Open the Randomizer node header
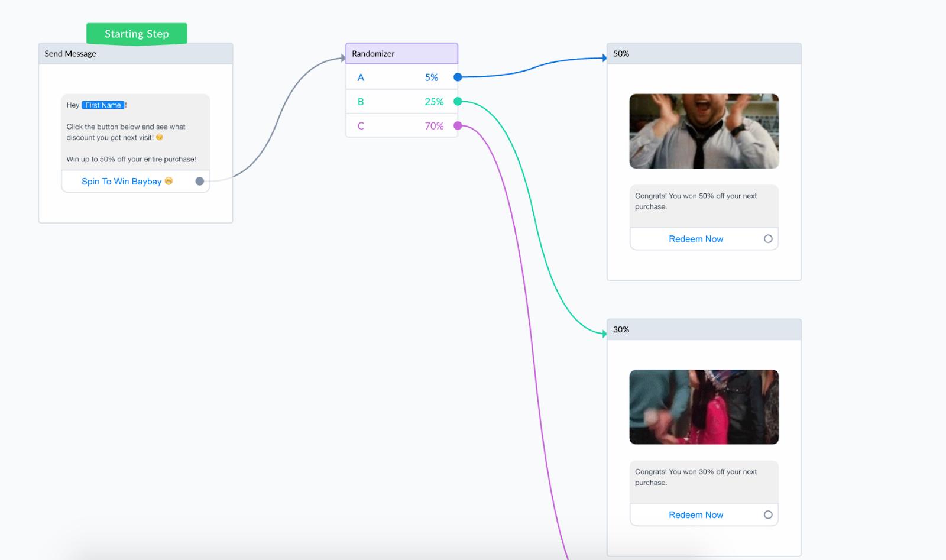 click(x=401, y=53)
